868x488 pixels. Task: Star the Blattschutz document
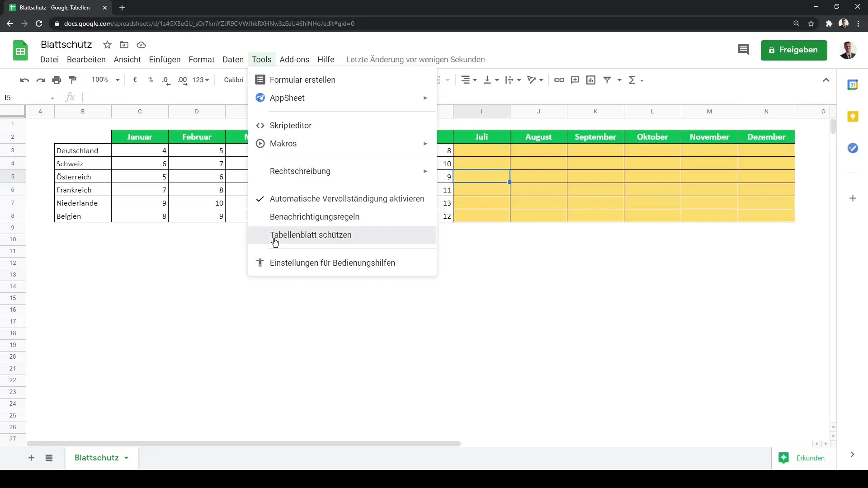pos(107,45)
